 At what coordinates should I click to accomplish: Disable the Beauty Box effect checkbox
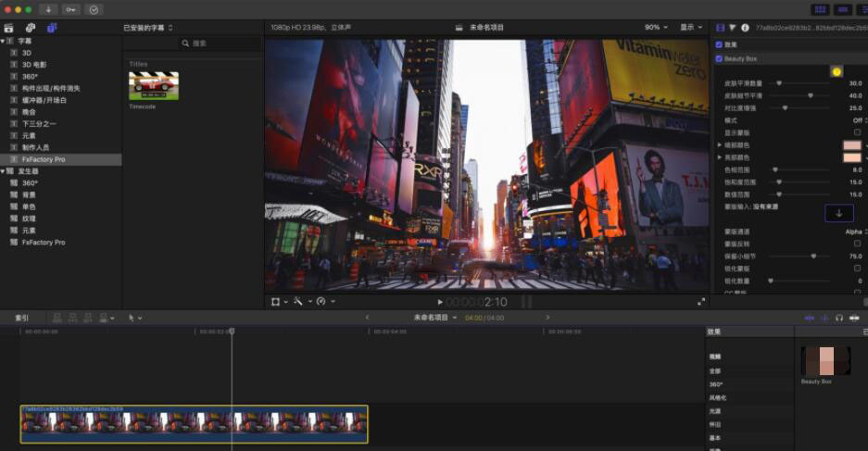click(719, 58)
